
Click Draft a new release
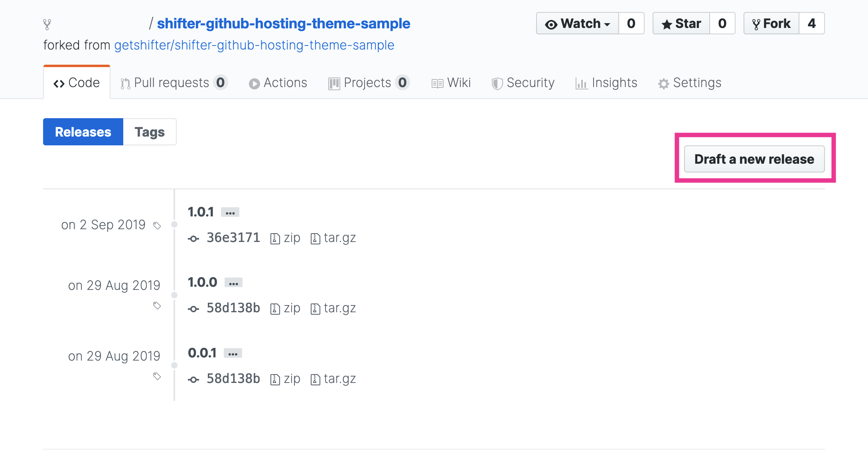coord(754,159)
